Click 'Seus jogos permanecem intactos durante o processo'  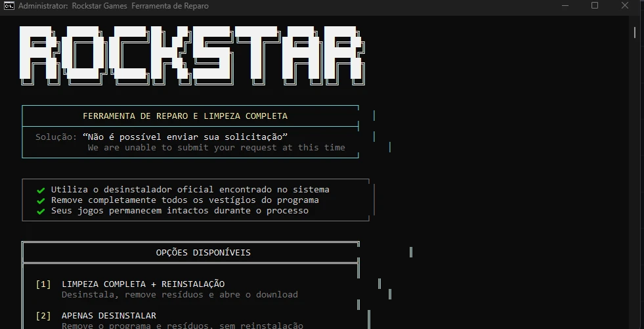click(180, 211)
